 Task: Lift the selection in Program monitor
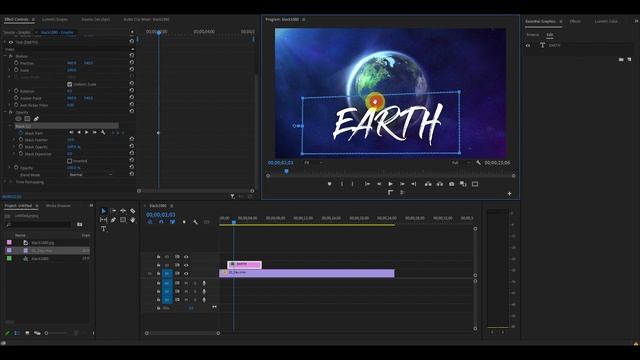[x=428, y=184]
